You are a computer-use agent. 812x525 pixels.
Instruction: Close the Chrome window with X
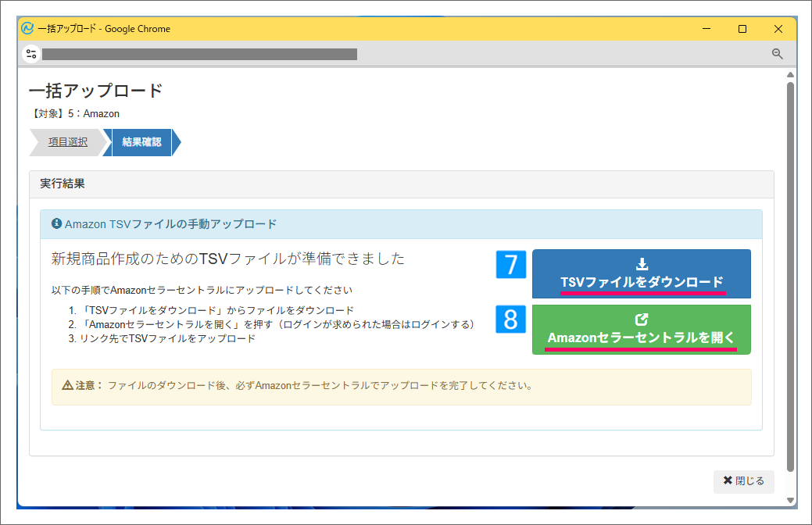(x=778, y=28)
